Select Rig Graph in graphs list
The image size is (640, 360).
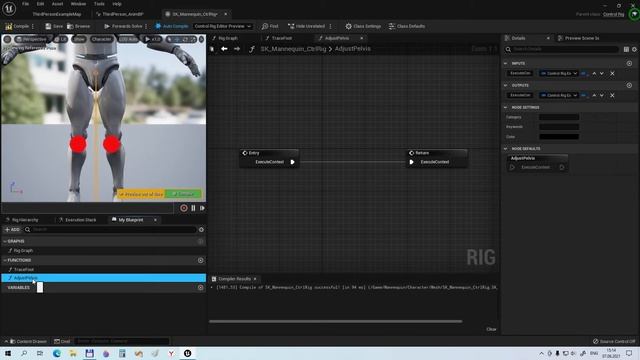tap(23, 251)
